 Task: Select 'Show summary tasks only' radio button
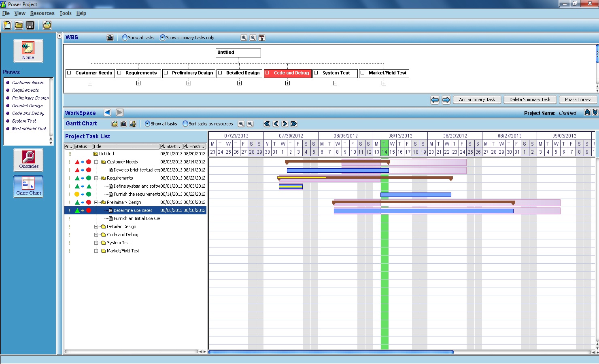pyautogui.click(x=163, y=38)
